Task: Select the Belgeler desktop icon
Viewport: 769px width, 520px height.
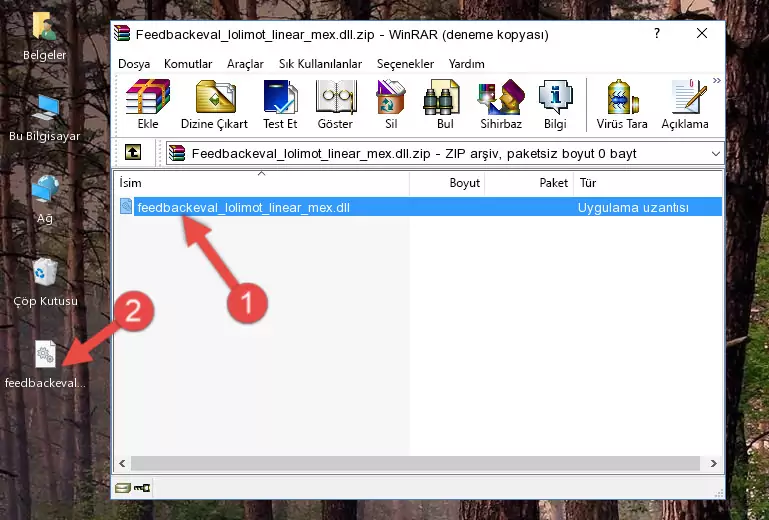Action: point(44,37)
